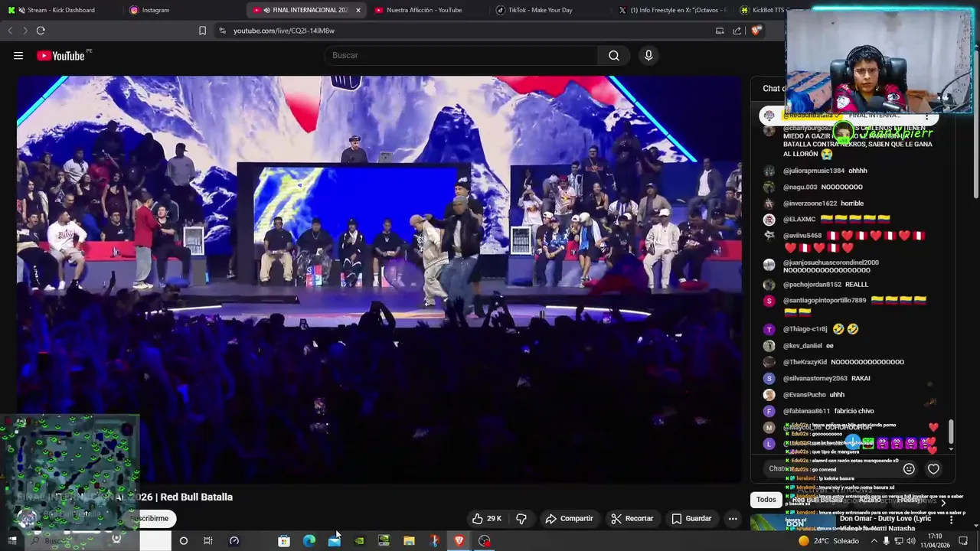Open the Don Omar video thumbnail
Screen dimensions: 980x551
tap(792, 523)
